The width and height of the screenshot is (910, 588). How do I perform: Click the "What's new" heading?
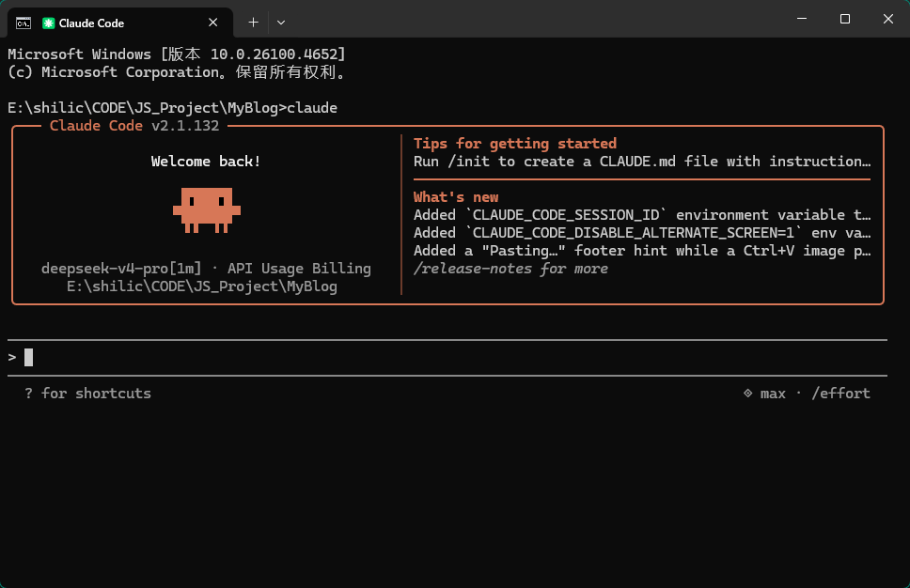[x=456, y=197]
